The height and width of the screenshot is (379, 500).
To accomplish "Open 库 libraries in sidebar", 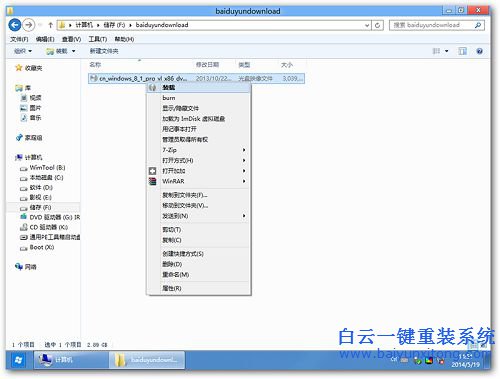I will pyautogui.click(x=23, y=88).
